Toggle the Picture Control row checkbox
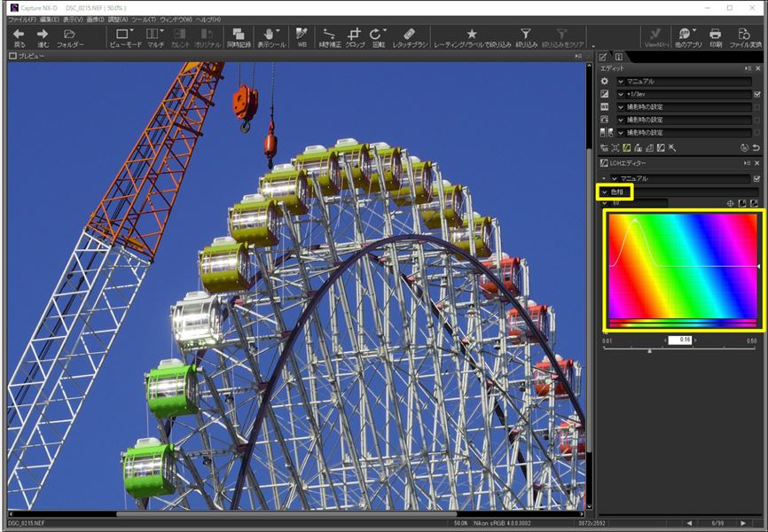This screenshot has height=532, width=768. click(757, 120)
